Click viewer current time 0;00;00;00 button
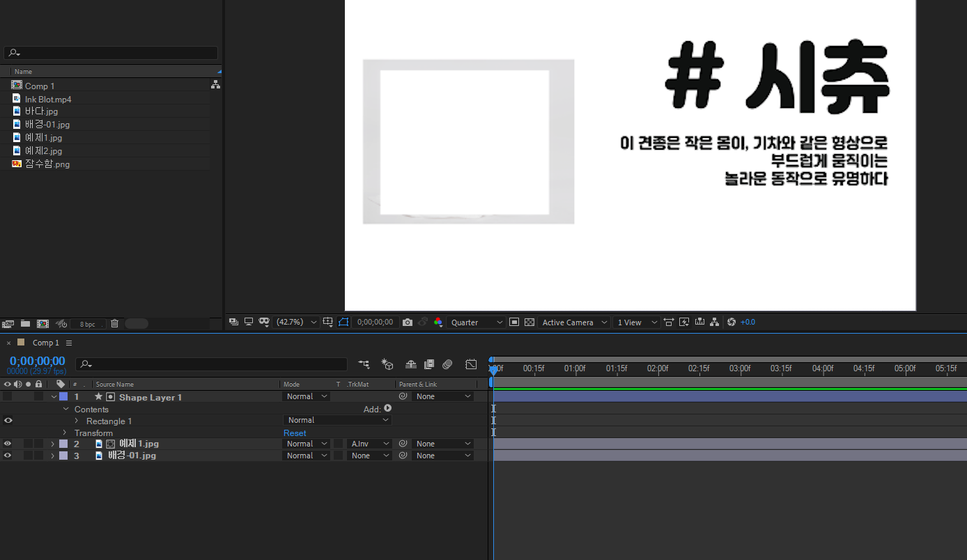The image size is (967, 560). [x=375, y=322]
